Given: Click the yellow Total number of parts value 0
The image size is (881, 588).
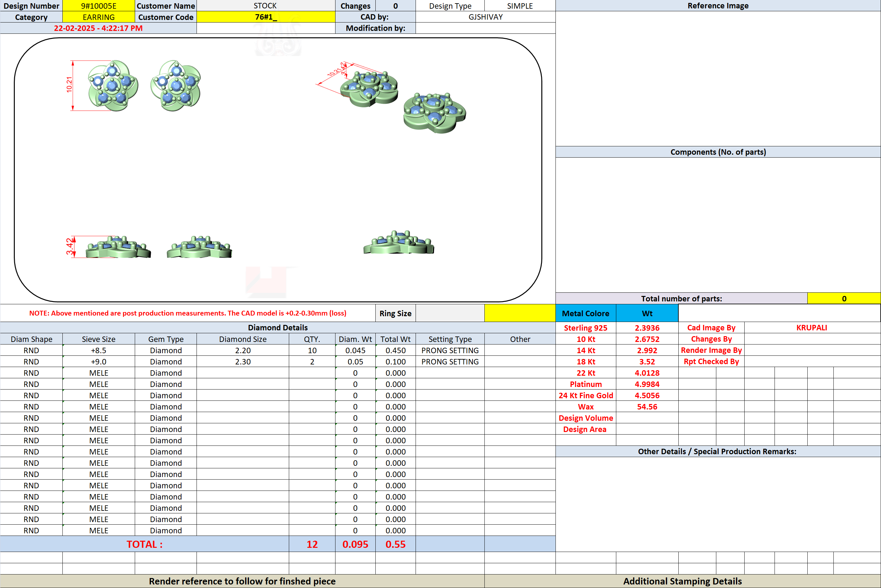Looking at the screenshot, I should [844, 299].
